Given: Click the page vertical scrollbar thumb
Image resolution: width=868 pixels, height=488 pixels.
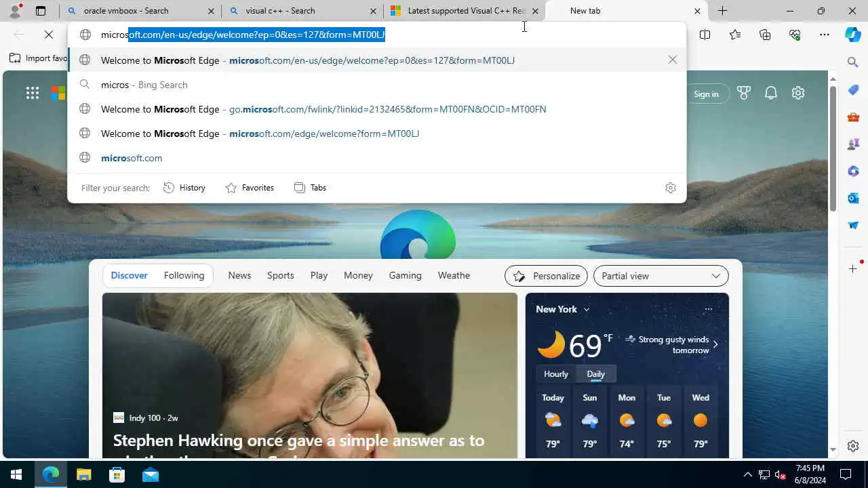Looking at the screenshot, I should click(833, 147).
